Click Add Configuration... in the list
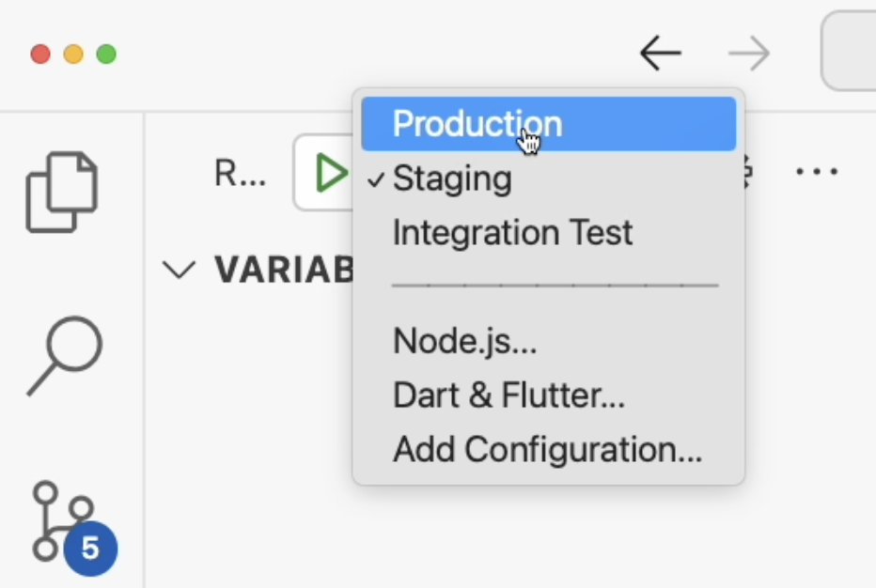The width and height of the screenshot is (876, 588). [x=547, y=450]
